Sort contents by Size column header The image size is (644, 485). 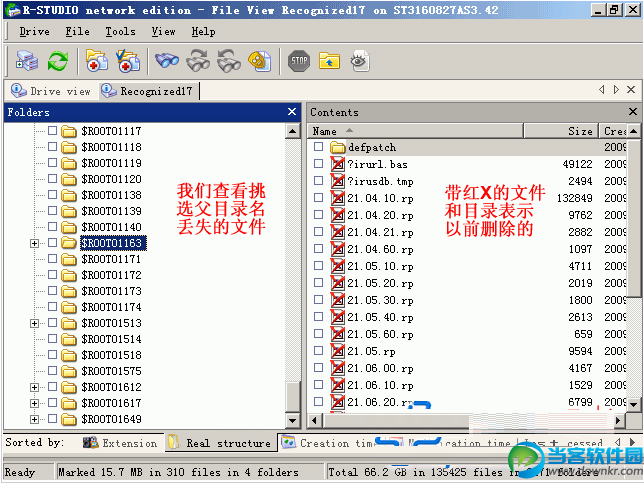pyautogui.click(x=561, y=131)
